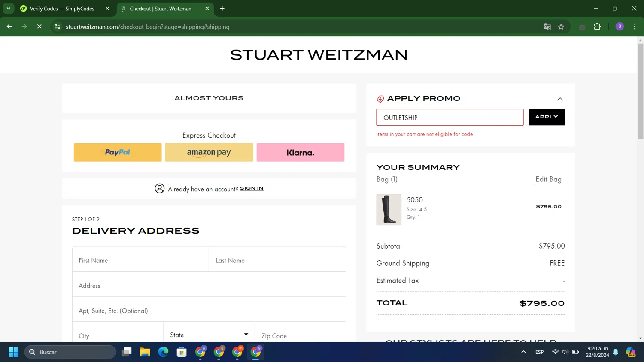The image size is (644, 362).
Task: Open Microsoft Store from taskbar
Action: click(x=182, y=352)
